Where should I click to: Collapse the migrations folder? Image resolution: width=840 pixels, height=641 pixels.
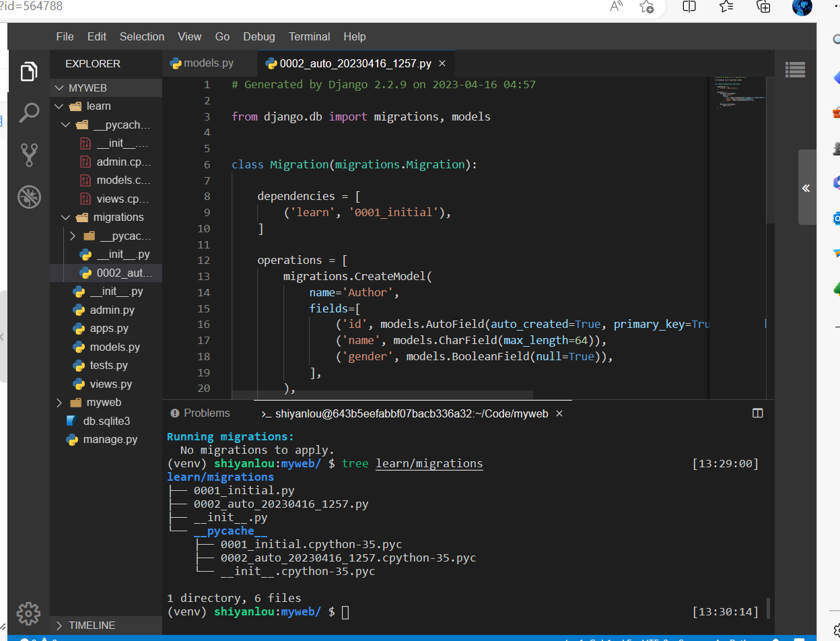(x=118, y=217)
